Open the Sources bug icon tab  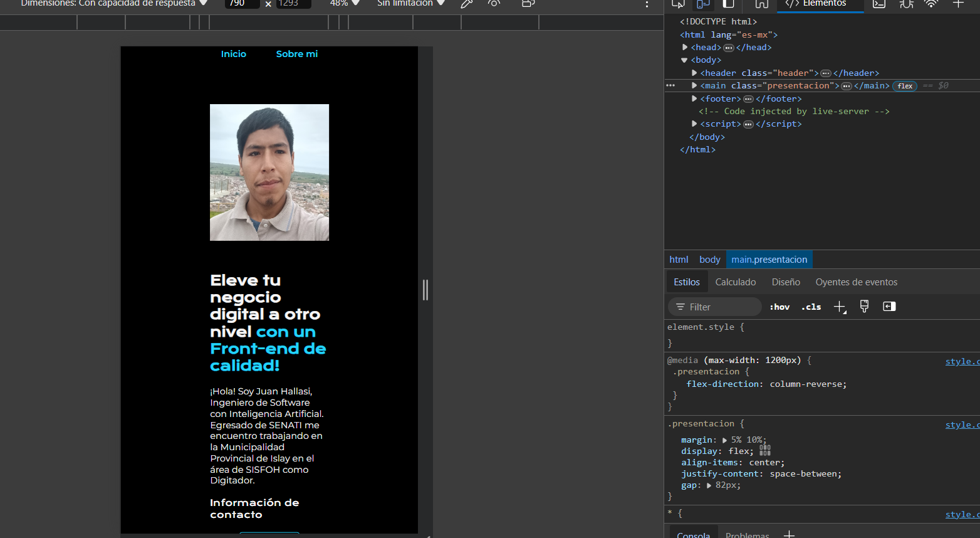pos(906,3)
